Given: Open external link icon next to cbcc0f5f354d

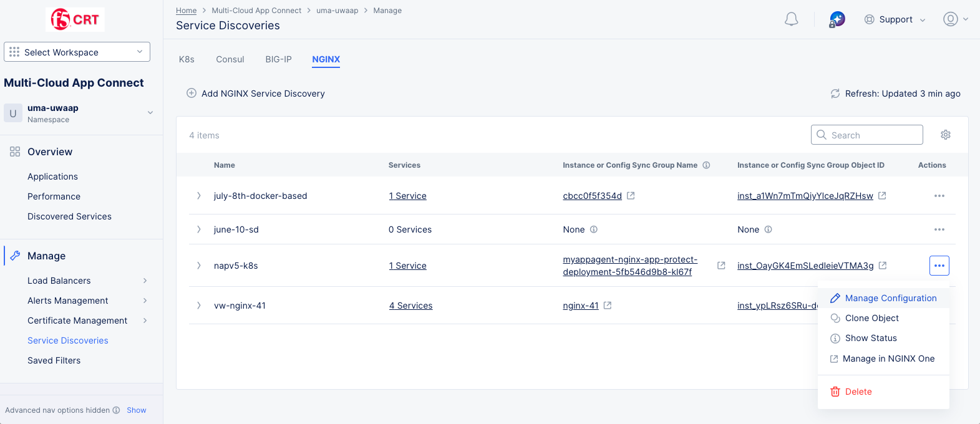Looking at the screenshot, I should (x=631, y=196).
